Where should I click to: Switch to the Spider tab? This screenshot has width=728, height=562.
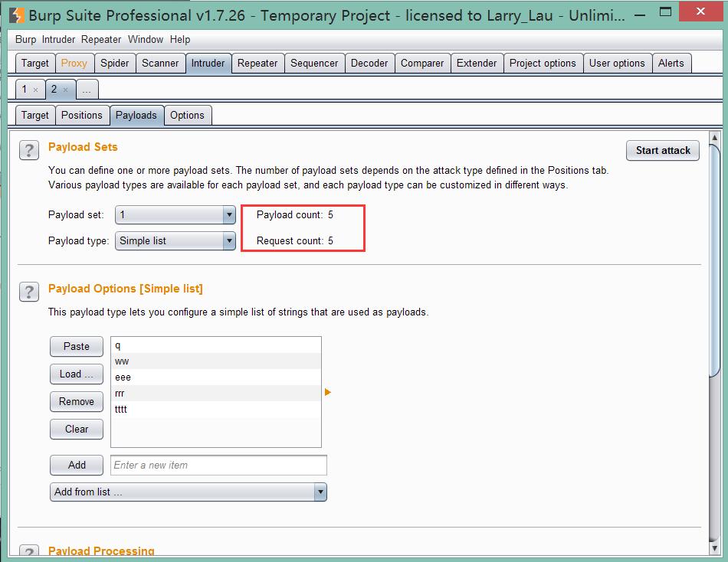pos(115,63)
